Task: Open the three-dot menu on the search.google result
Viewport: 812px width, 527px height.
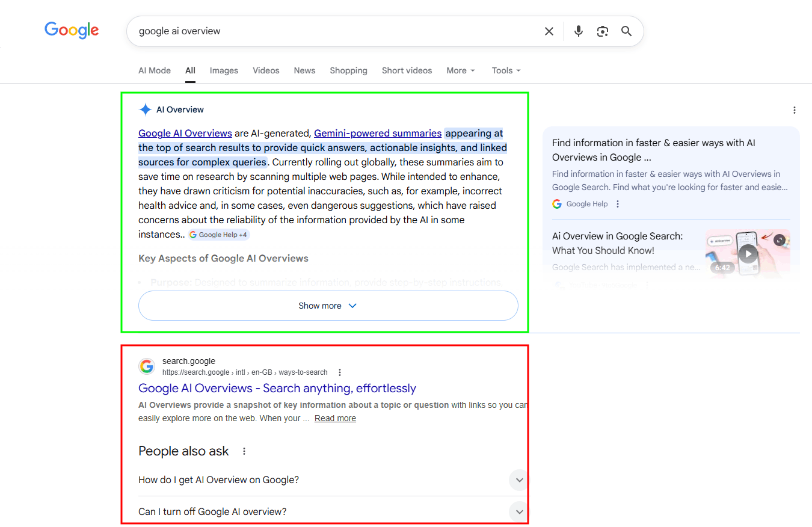Action: (x=340, y=372)
